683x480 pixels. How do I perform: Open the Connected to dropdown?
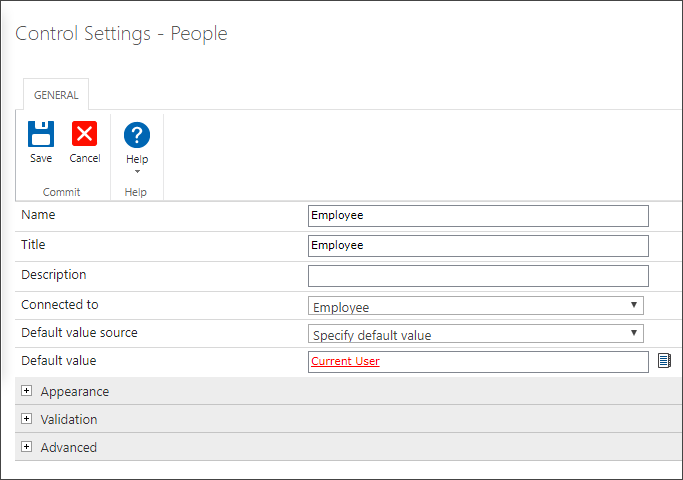(476, 306)
